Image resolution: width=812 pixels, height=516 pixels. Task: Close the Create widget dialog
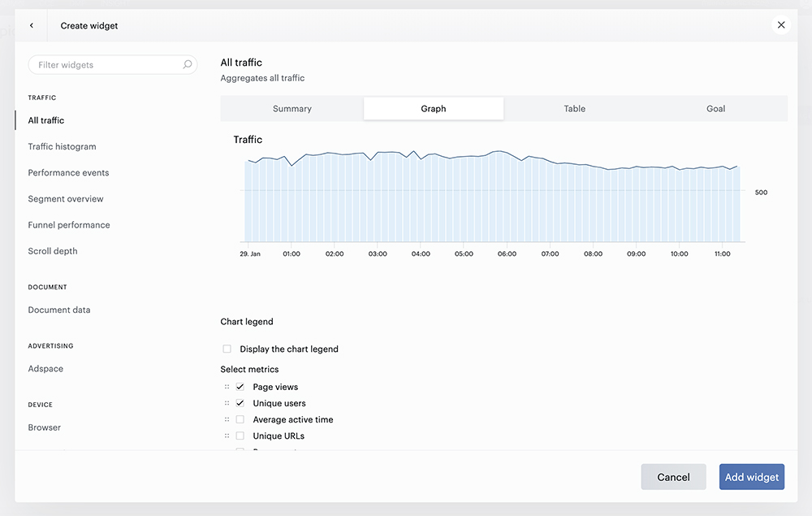[x=781, y=25]
